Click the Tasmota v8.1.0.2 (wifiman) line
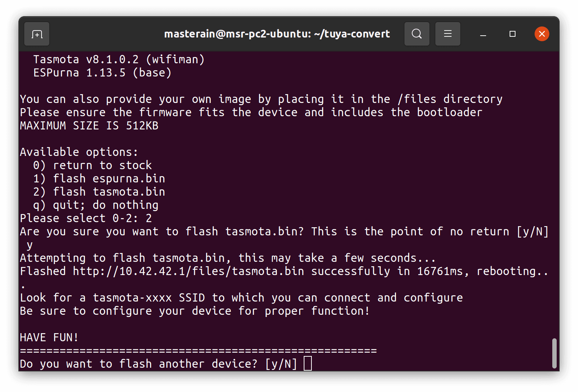Viewport: 578px width, 392px height. (x=119, y=60)
